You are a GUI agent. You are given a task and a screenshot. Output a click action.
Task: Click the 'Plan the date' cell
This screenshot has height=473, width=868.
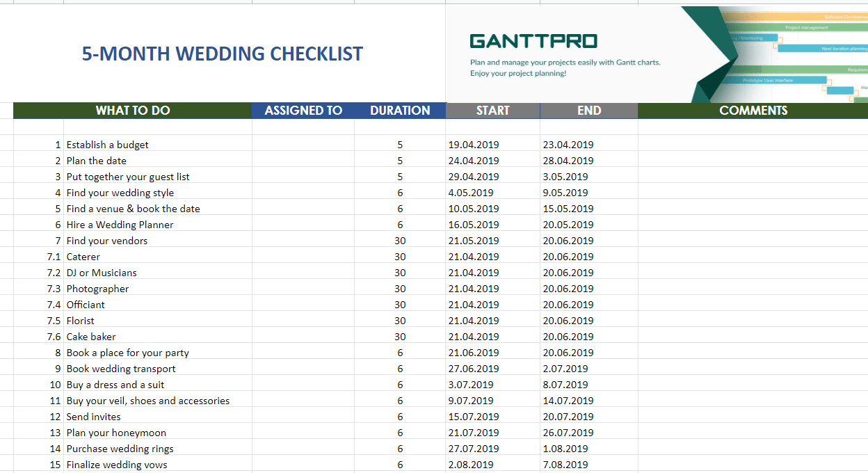[158, 161]
